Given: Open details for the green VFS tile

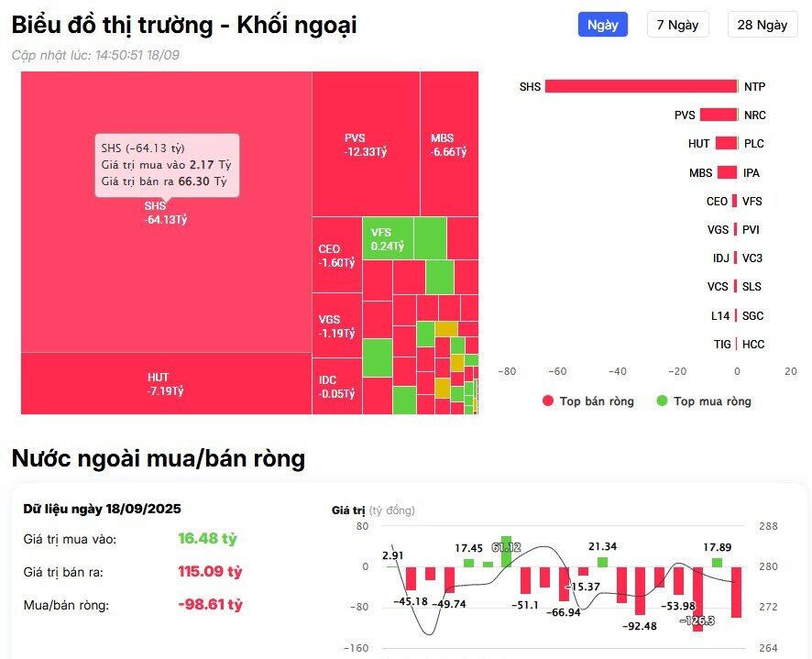Looking at the screenshot, I should (387, 238).
